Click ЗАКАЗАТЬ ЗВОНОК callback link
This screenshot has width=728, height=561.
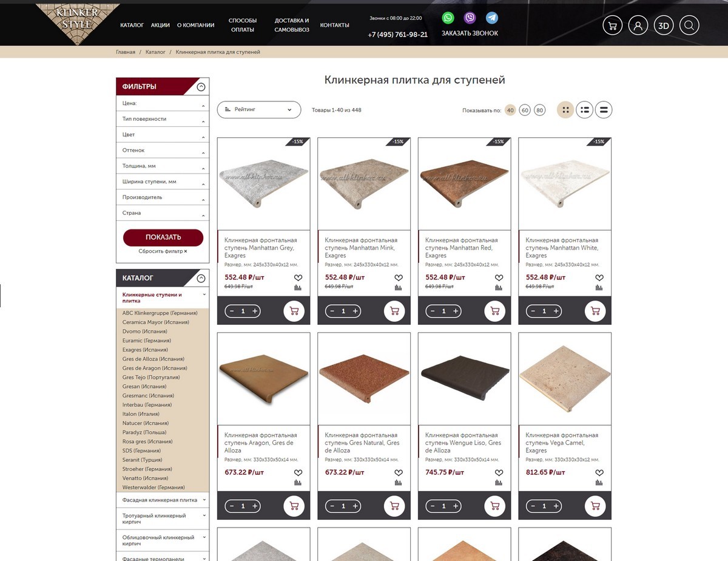(x=470, y=33)
